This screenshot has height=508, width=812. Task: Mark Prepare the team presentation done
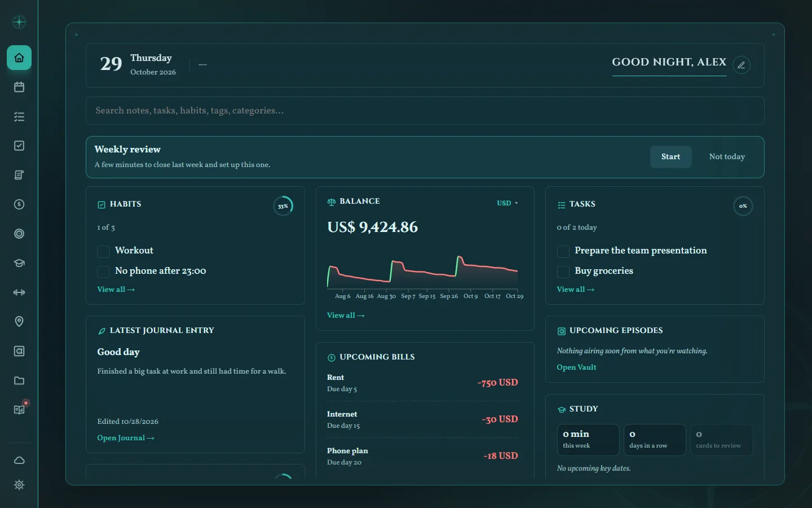point(563,251)
